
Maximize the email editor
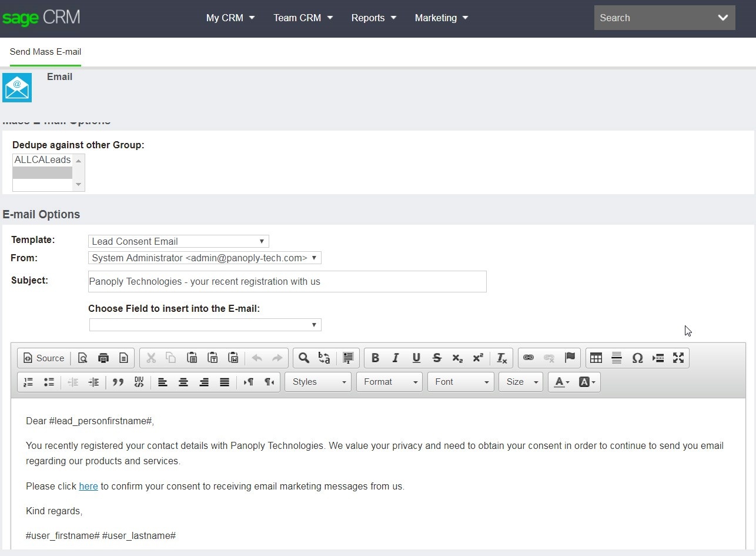coord(678,357)
